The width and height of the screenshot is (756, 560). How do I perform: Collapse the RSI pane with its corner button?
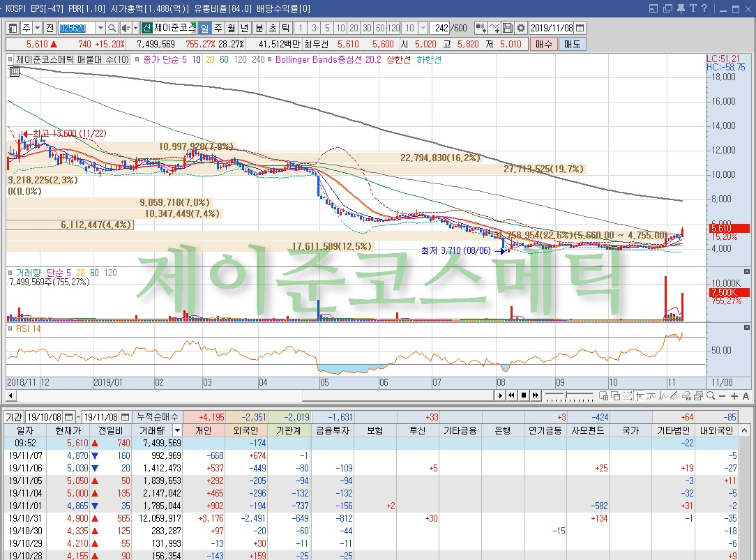[747, 328]
